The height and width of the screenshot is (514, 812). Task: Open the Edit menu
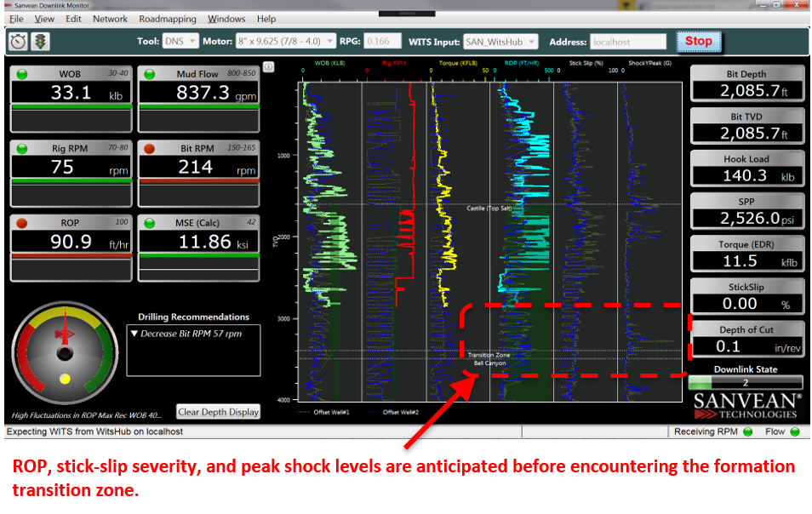pyautogui.click(x=73, y=20)
